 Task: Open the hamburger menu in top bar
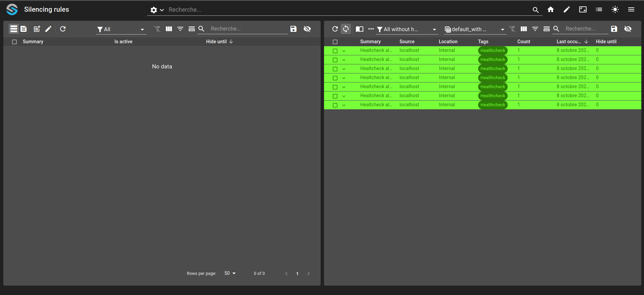point(631,10)
